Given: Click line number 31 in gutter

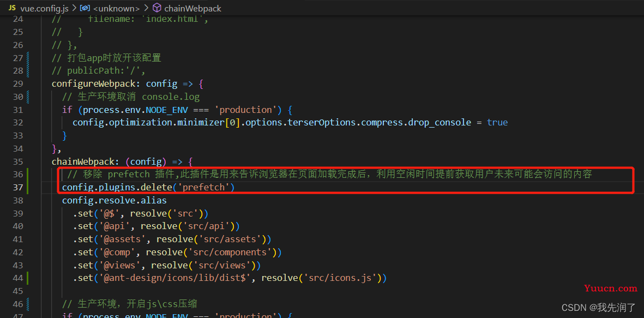Looking at the screenshot, I should click(18, 110).
